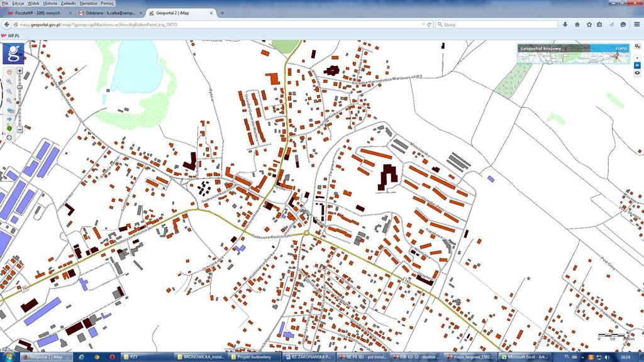Open the Historia menu

pyautogui.click(x=50, y=3)
